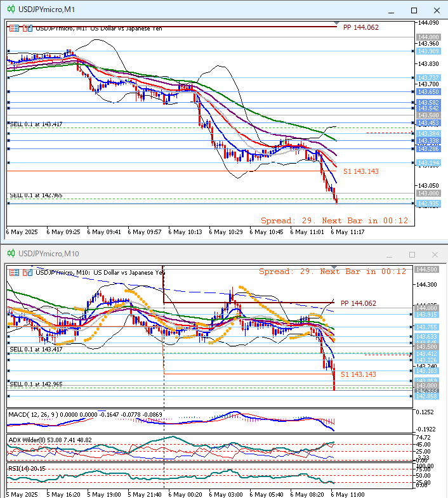Select the chart shift triangle marker in M10 chart
The height and width of the screenshot is (498, 448).
click(334, 267)
